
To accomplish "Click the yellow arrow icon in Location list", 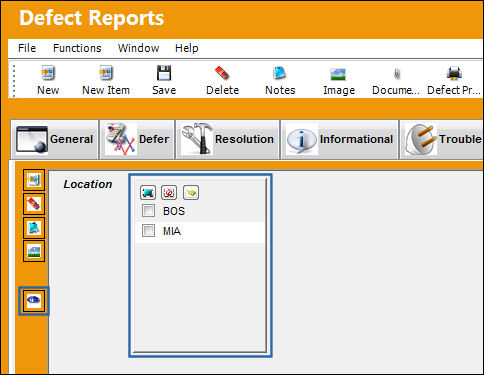I will pyautogui.click(x=191, y=193).
